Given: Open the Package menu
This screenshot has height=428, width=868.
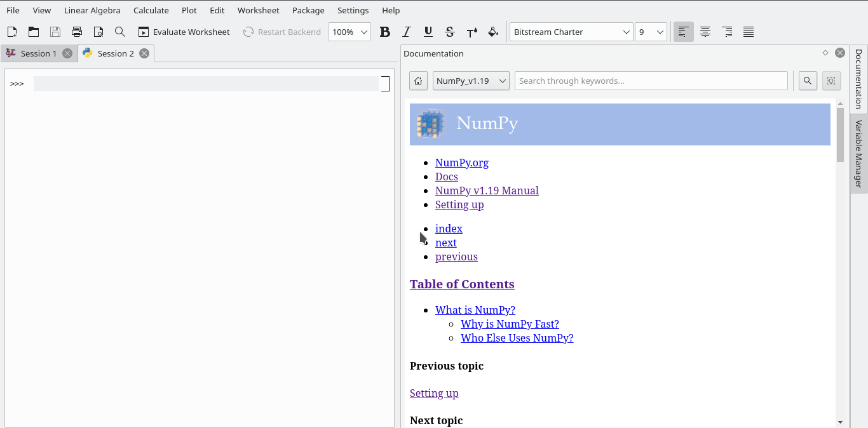Looking at the screenshot, I should tap(308, 10).
